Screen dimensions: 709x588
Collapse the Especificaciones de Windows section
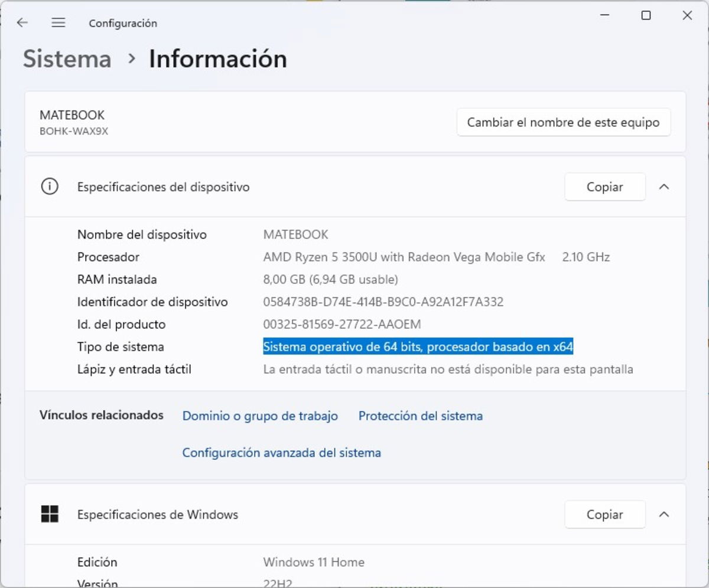pyautogui.click(x=664, y=514)
